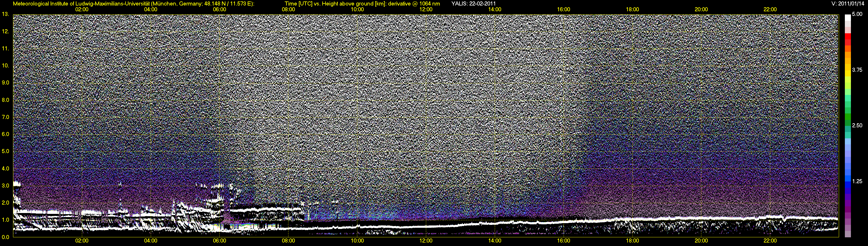Click 06:00 on the bottom time axis

pos(220,241)
